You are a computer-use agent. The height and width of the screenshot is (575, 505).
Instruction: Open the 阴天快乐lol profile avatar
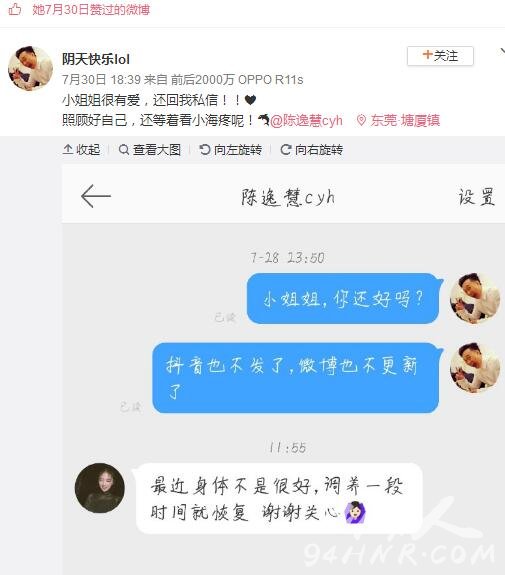[30, 68]
